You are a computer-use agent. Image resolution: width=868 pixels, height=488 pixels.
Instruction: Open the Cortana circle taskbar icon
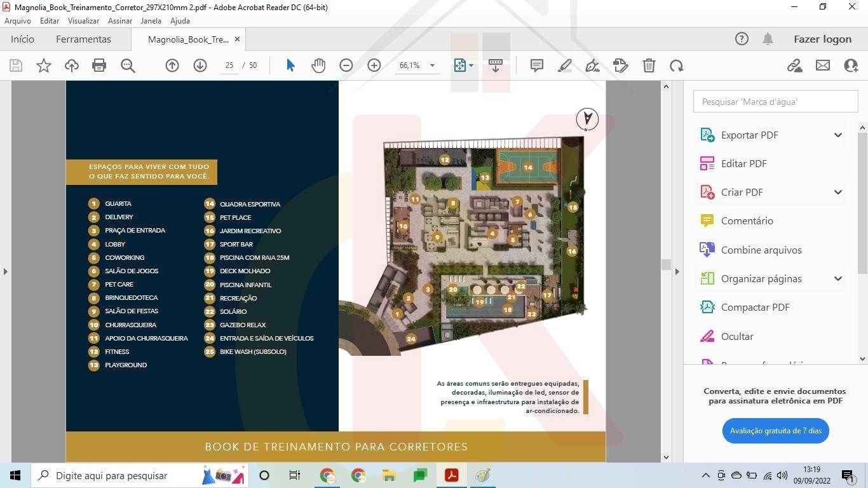264,475
